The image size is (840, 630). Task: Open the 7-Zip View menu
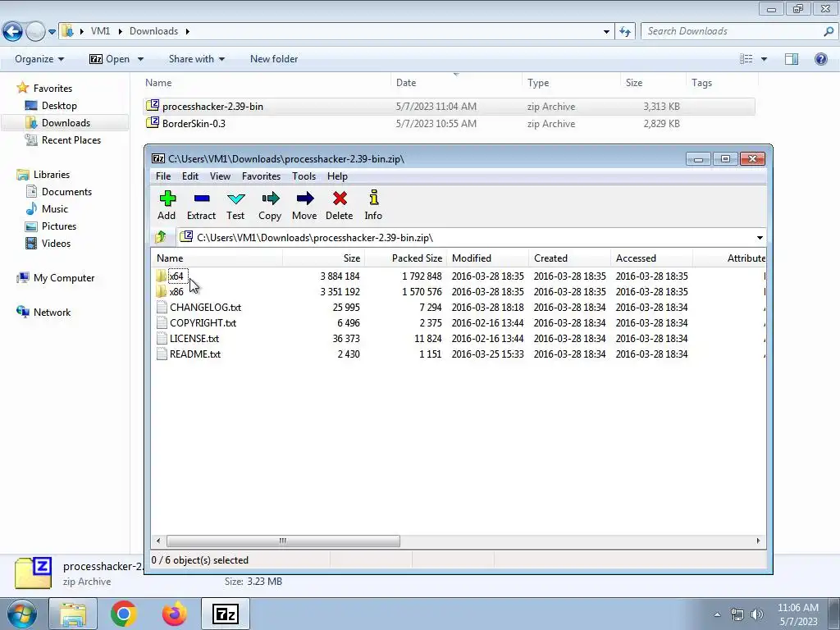[220, 176]
